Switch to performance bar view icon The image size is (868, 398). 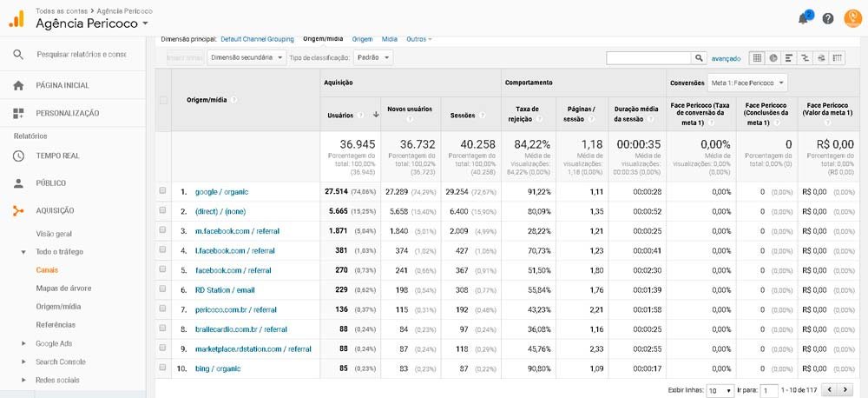(789, 57)
